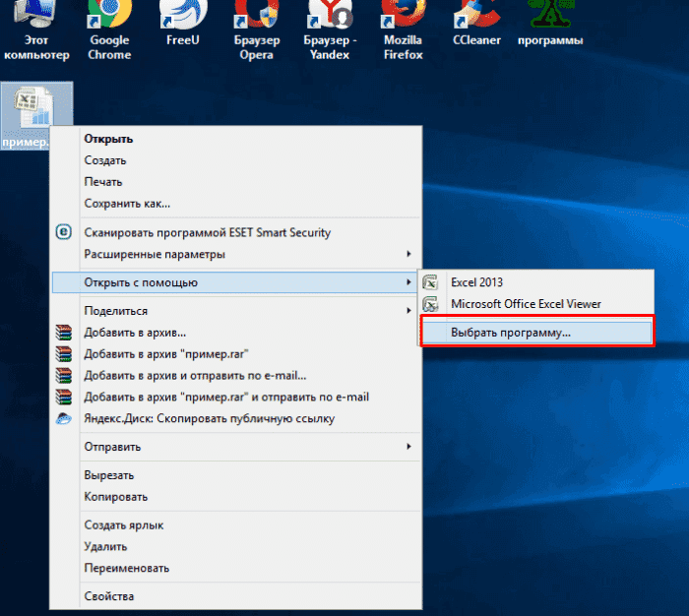Choose 'Добавить в архив...' WinRAR entry
This screenshot has height=616, width=689.
tap(135, 333)
